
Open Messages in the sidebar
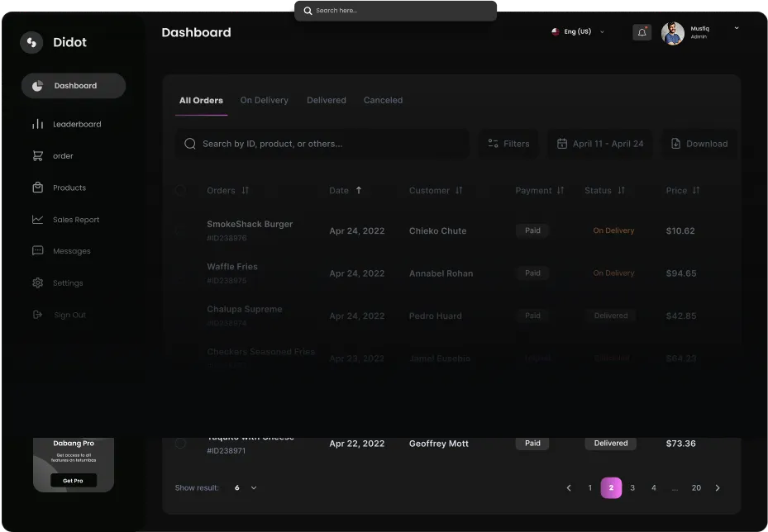(x=61, y=251)
